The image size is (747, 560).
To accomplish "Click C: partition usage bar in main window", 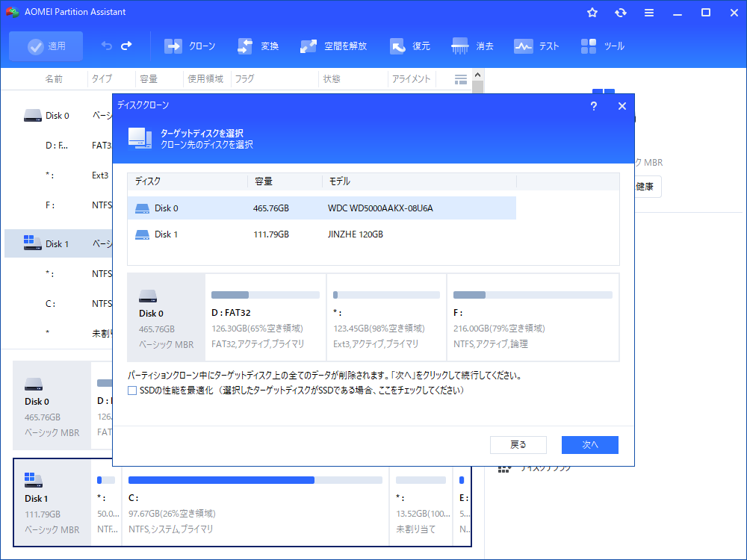I will (x=255, y=480).
